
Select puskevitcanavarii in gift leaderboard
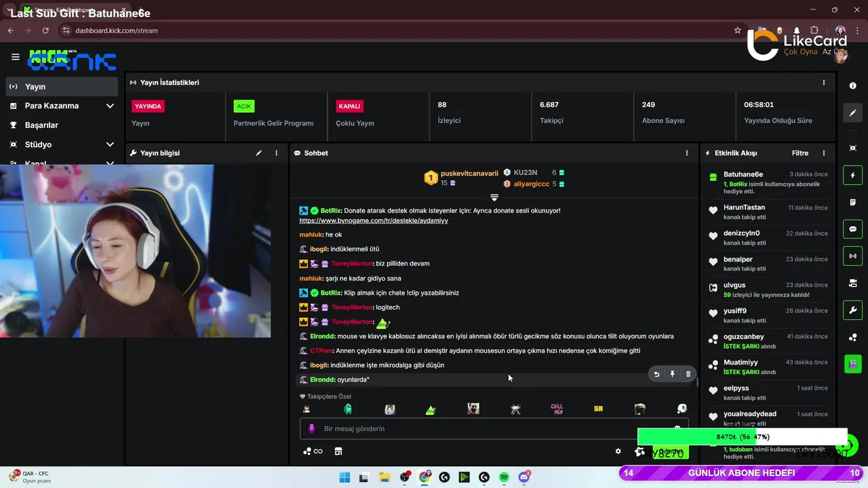coord(469,174)
